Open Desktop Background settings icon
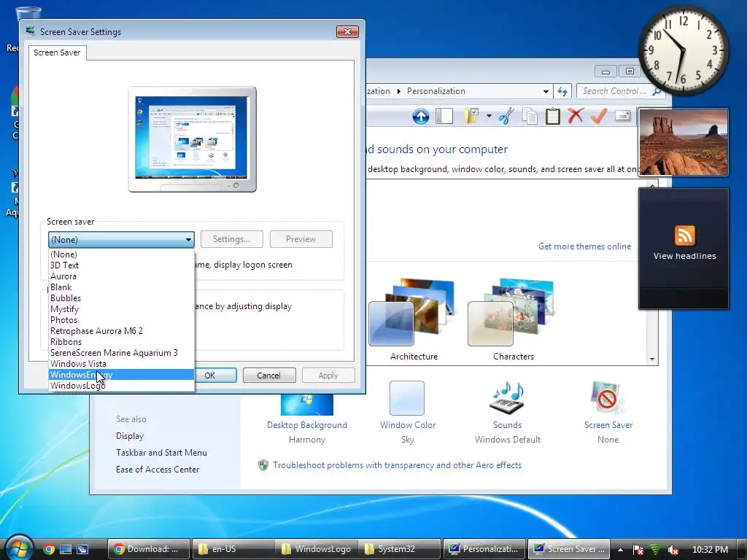This screenshot has height=560, width=747. pyautogui.click(x=307, y=405)
